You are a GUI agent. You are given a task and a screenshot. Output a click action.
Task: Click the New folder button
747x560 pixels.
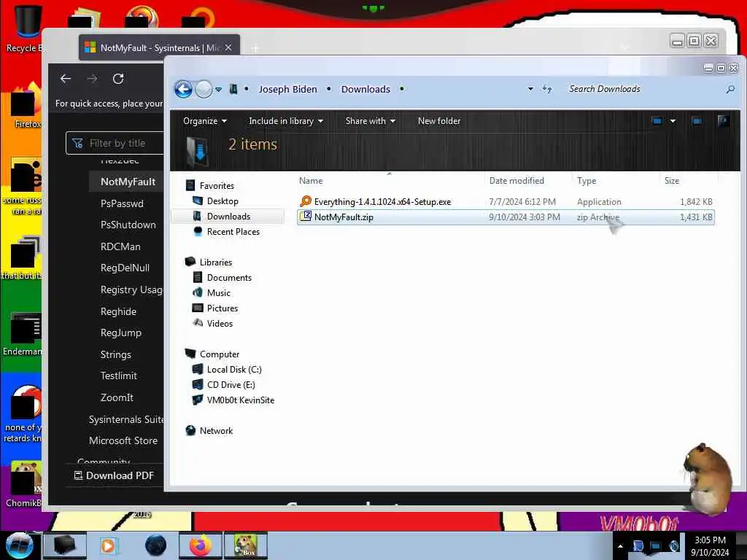438,121
